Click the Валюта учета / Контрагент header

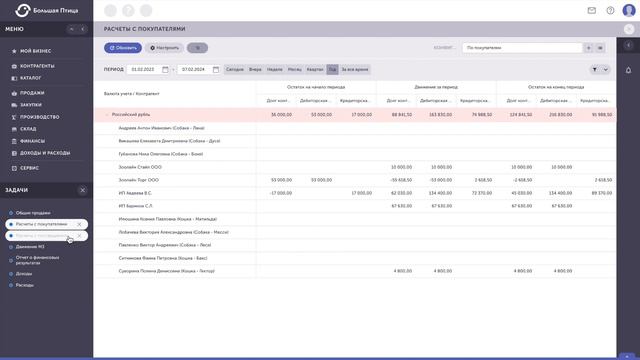[132, 93]
